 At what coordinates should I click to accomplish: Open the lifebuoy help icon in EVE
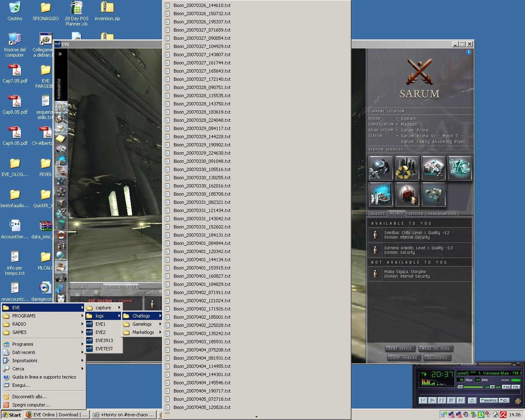(x=61, y=235)
